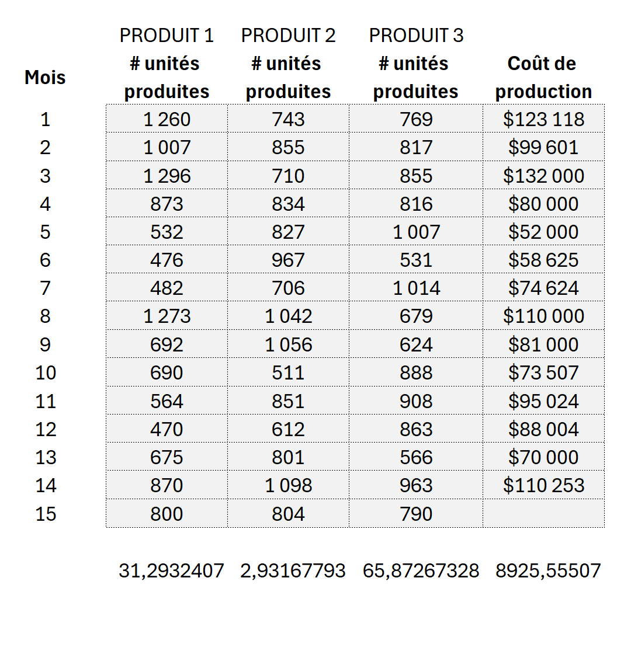
Task: Click the Mois column header
Action: 45,77
